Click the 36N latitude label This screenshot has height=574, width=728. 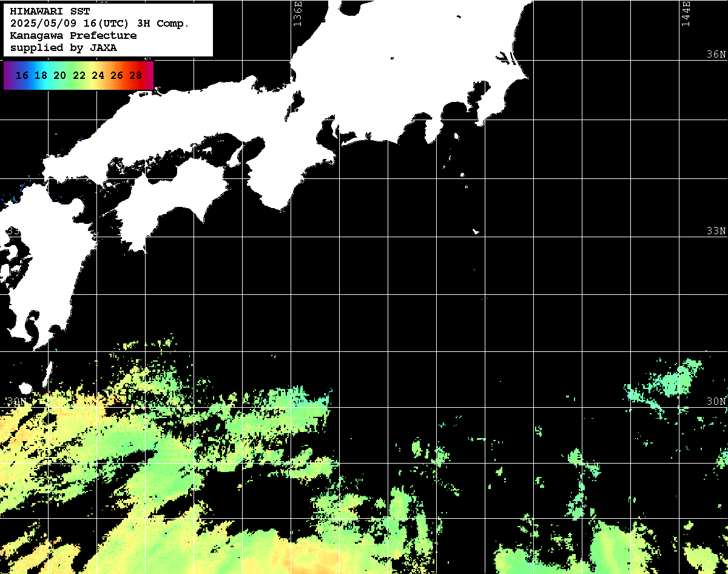click(x=716, y=55)
